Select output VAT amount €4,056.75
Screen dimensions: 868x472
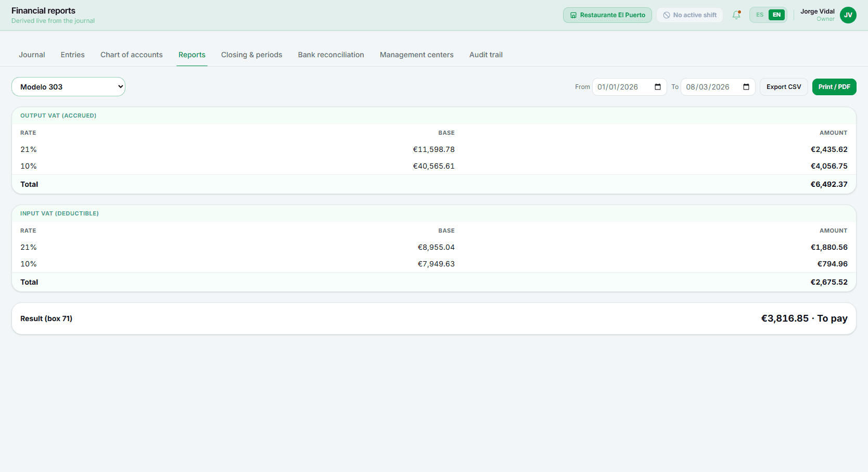829,166
